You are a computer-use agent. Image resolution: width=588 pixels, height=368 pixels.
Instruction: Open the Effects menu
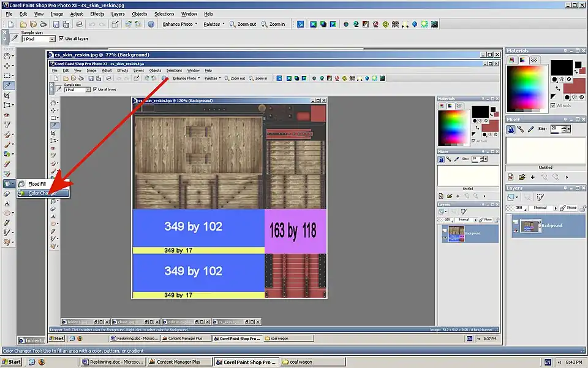[x=97, y=13]
